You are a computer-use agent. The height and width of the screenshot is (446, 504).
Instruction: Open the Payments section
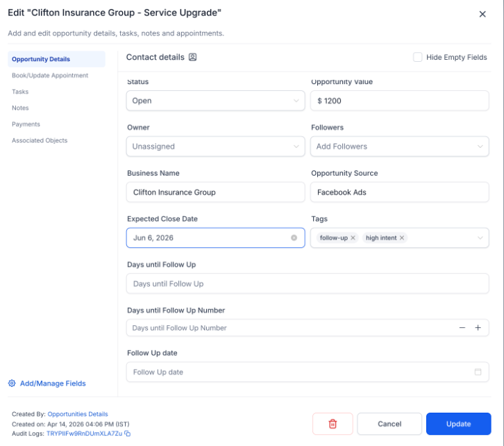click(x=26, y=124)
